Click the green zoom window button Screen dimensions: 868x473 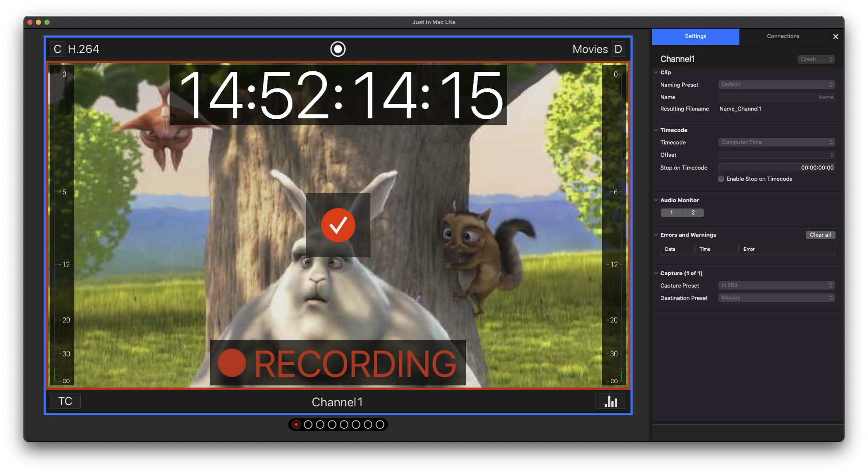click(47, 22)
